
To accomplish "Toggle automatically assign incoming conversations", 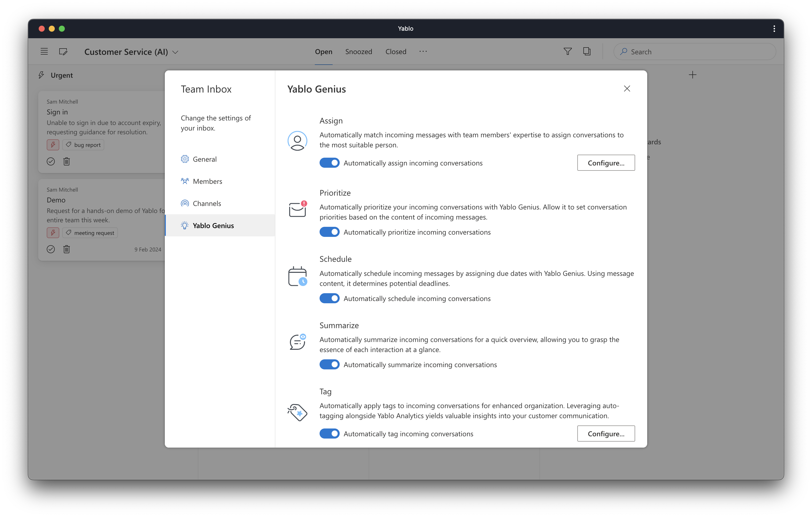I will (329, 163).
